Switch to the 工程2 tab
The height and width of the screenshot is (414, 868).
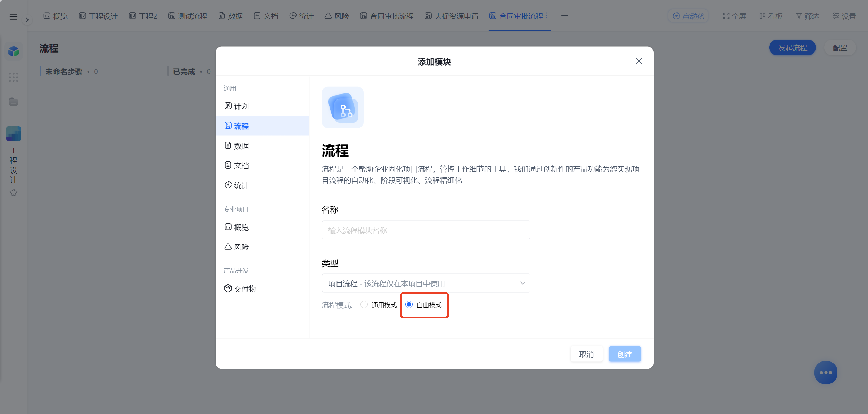(143, 16)
